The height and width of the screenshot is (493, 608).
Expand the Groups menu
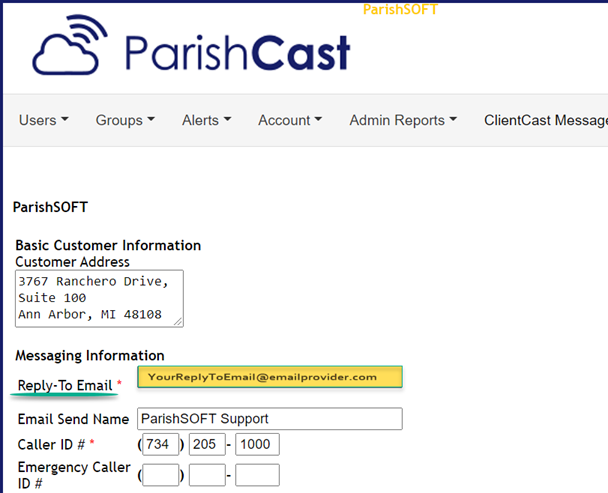pyautogui.click(x=125, y=120)
